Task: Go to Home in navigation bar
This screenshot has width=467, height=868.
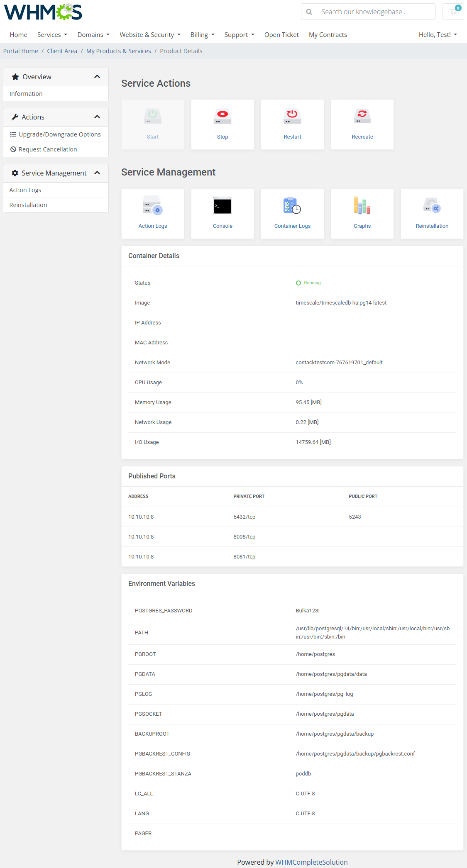Action: click(19, 35)
